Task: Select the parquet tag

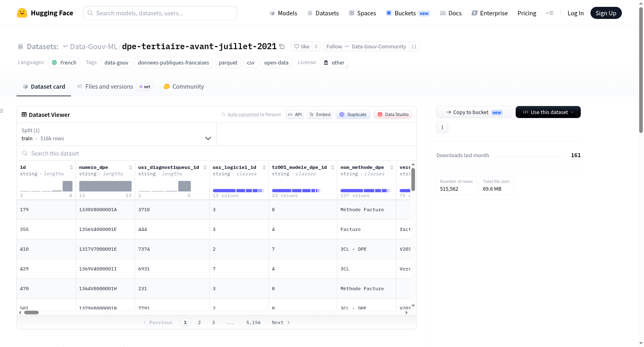Action: [228, 62]
